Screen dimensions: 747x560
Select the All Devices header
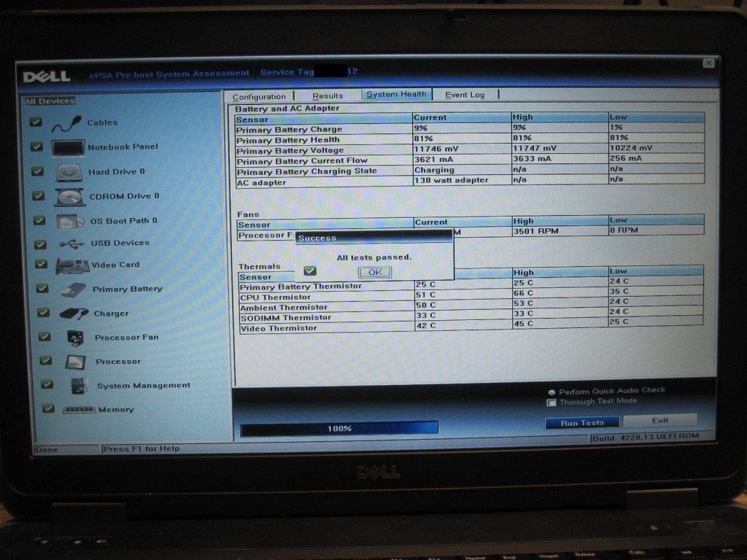[50, 101]
